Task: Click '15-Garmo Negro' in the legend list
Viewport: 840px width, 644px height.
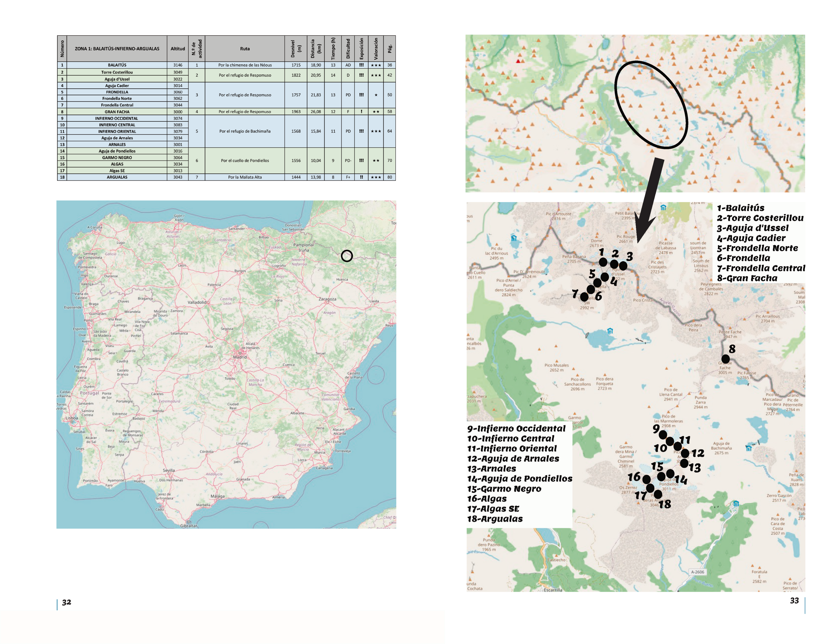Action: point(504,489)
